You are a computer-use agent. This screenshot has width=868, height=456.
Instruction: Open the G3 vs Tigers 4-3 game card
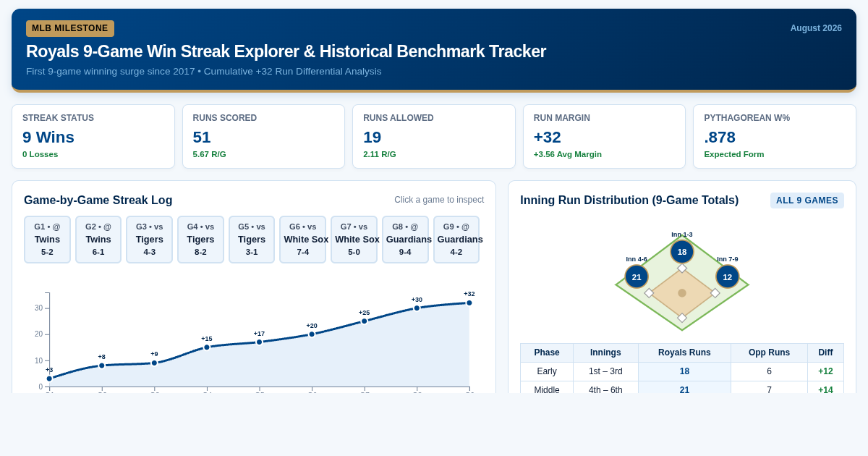pyautogui.click(x=150, y=240)
